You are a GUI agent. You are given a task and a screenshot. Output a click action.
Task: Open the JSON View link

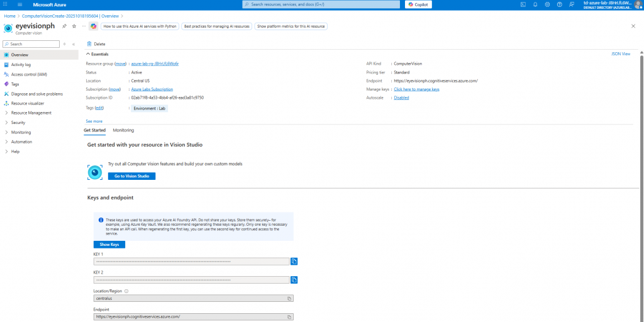coord(620,54)
